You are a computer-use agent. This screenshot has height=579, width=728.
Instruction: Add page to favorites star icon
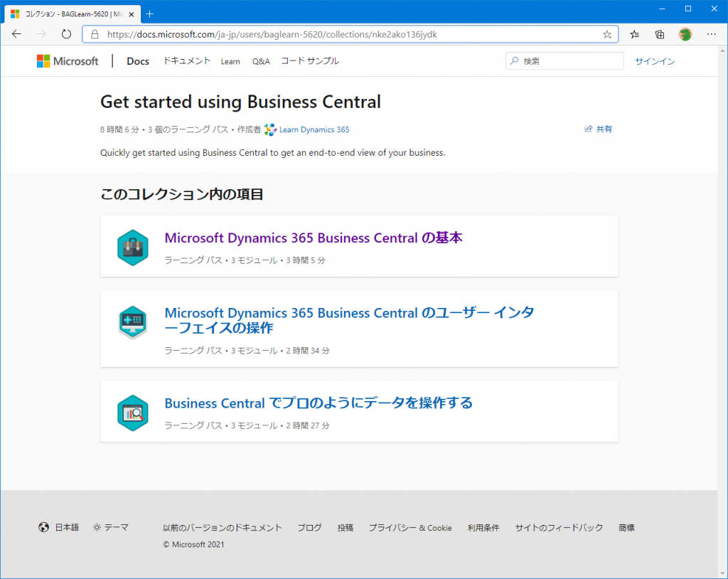[607, 34]
